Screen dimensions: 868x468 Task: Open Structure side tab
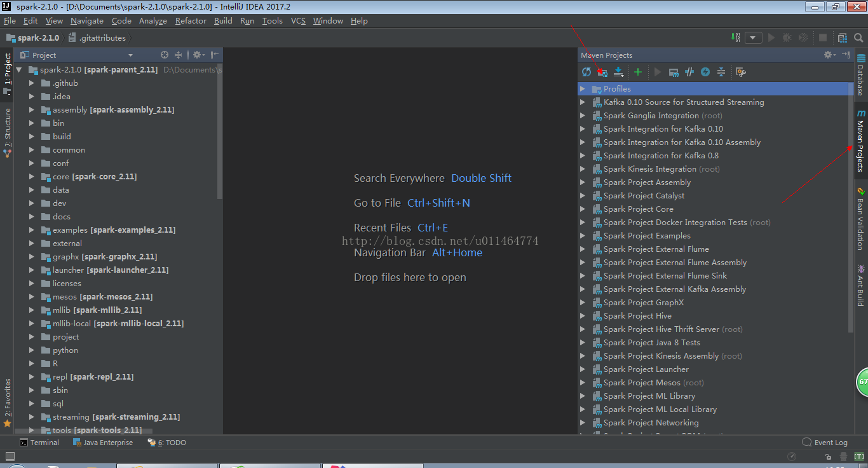pos(8,132)
